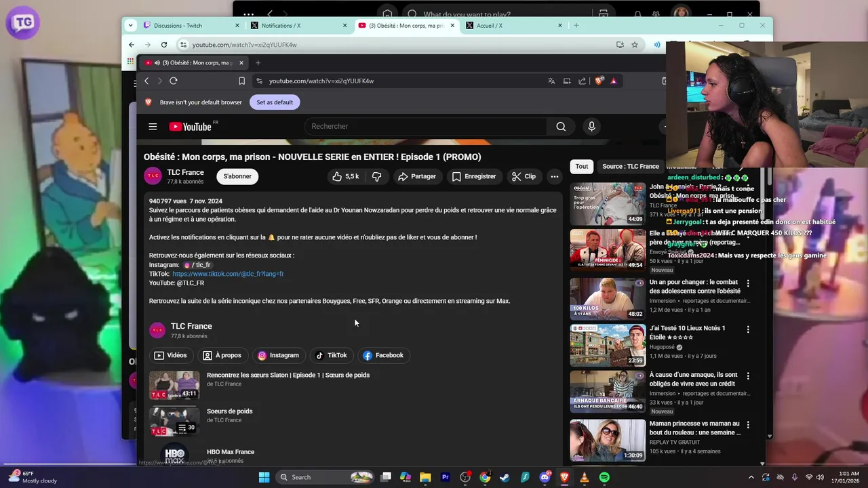Open VLC media player from taskbar

coord(585,477)
